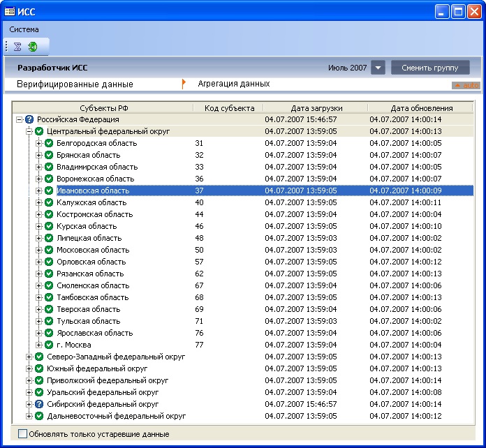Enable Обновлять только устаревшие данные checkbox
This screenshot has width=486, height=448.
click(23, 434)
